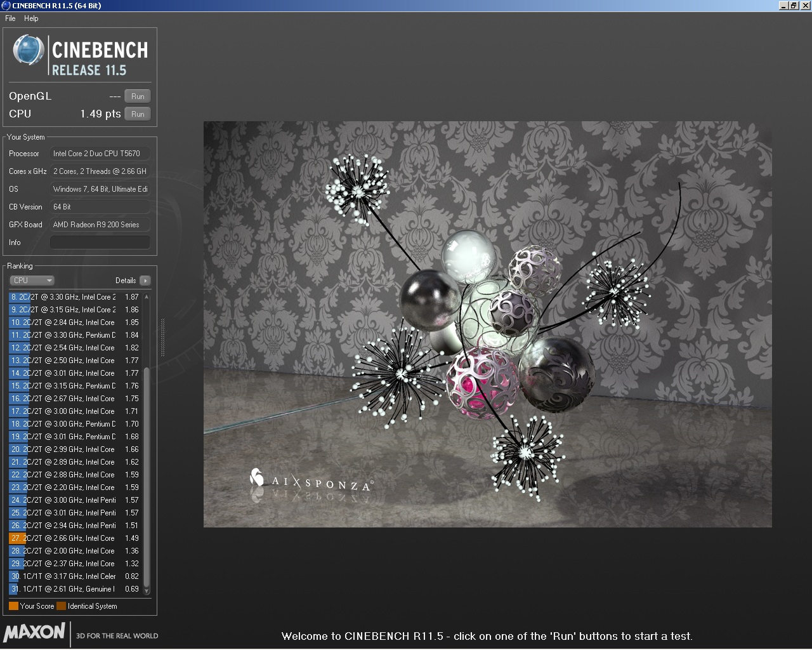
Task: Click the rendered AIXSPONZA scene image
Action: click(x=487, y=324)
